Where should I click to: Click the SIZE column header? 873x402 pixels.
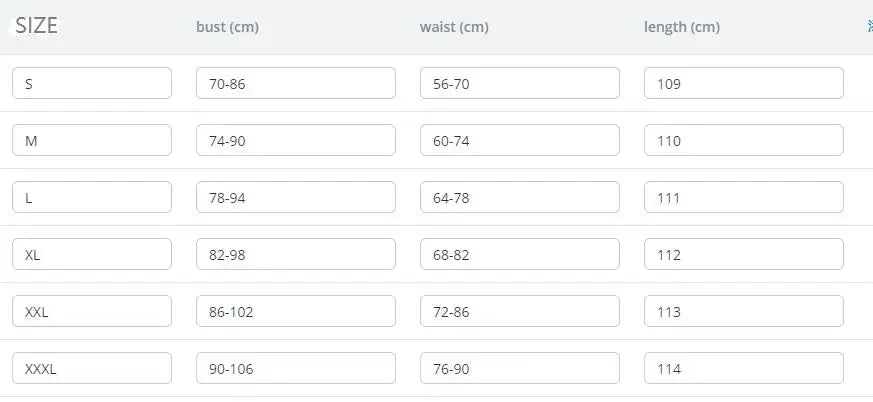coord(36,27)
